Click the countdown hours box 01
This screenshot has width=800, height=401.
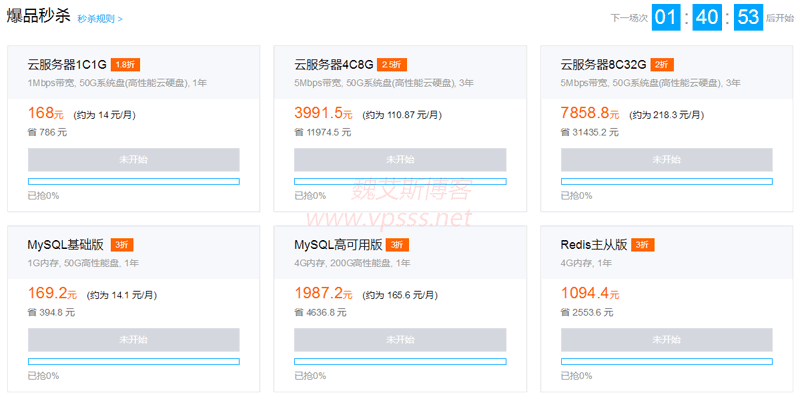click(x=665, y=17)
